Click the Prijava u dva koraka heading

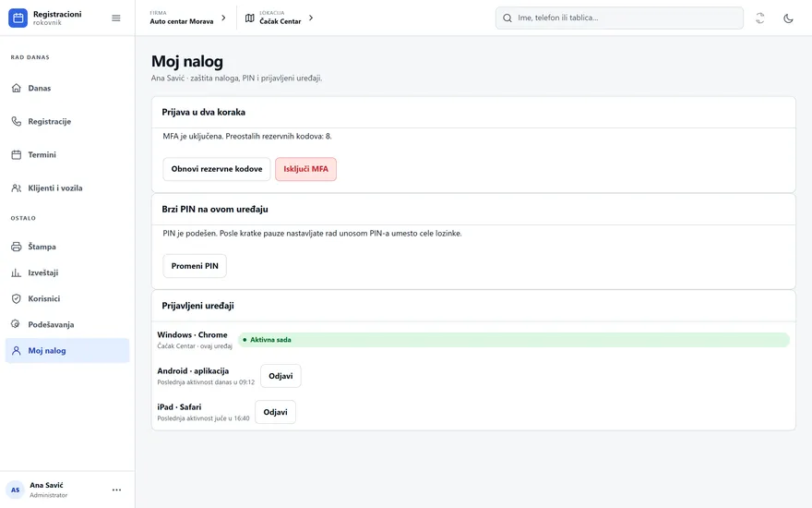pyautogui.click(x=204, y=112)
